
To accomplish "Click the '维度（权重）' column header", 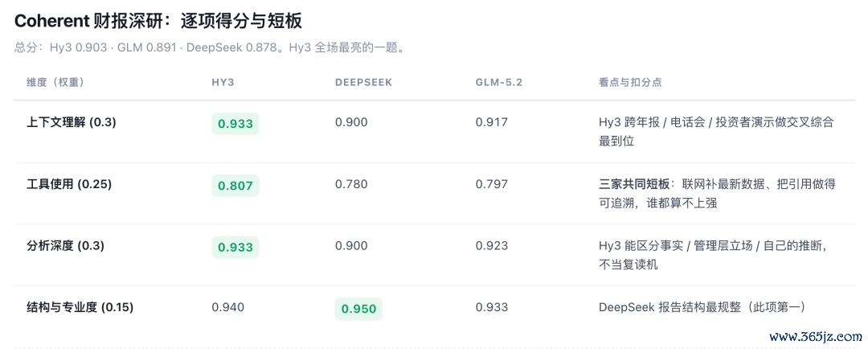I will pyautogui.click(x=55, y=83).
